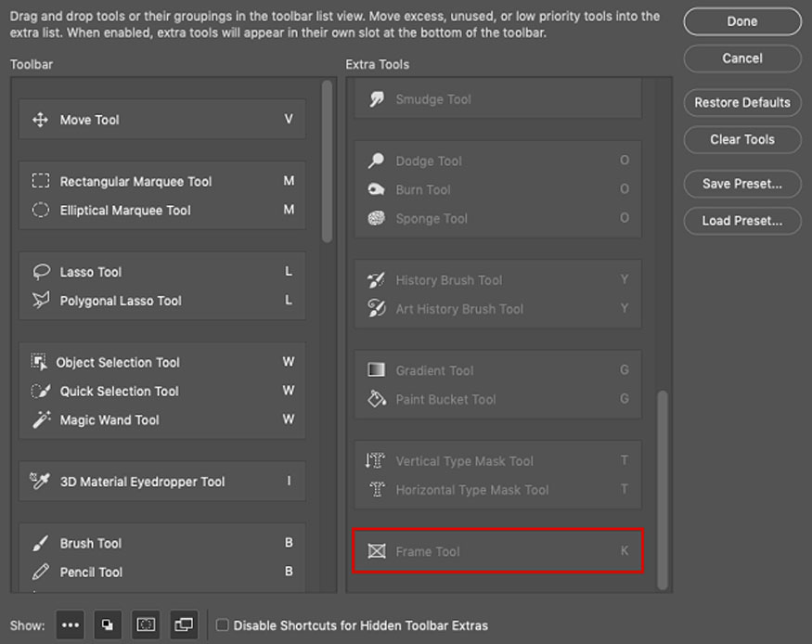Toggle the screen mode show button
Viewport: 812px width, 644px height.
[x=184, y=625]
